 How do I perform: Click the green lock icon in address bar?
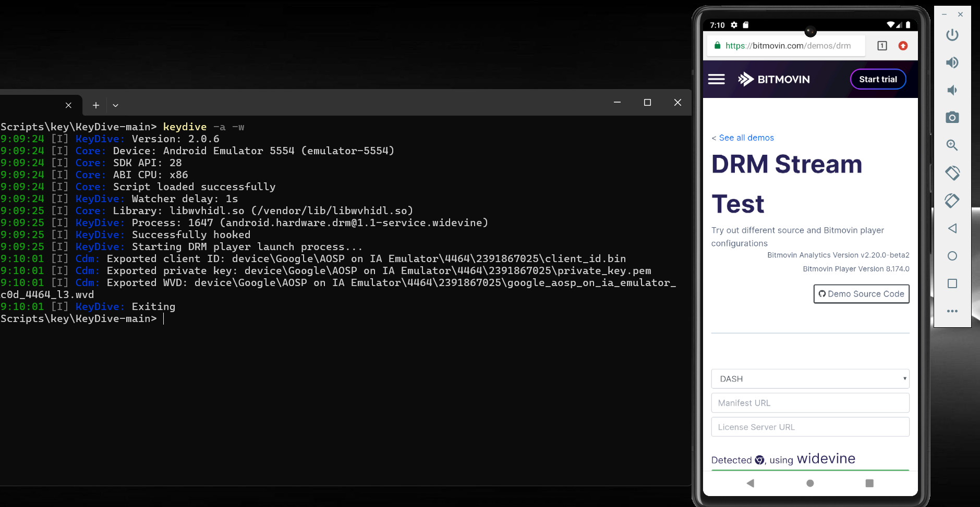[x=718, y=46]
